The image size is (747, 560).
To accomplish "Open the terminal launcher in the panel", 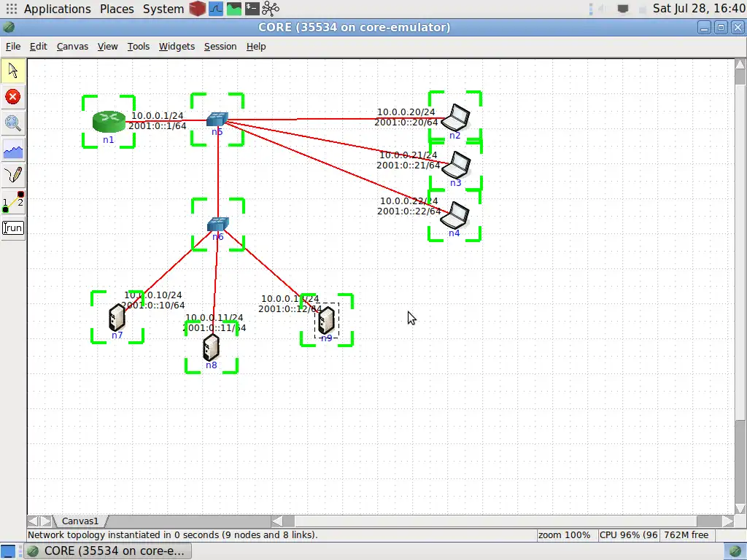I will pos(253,8).
